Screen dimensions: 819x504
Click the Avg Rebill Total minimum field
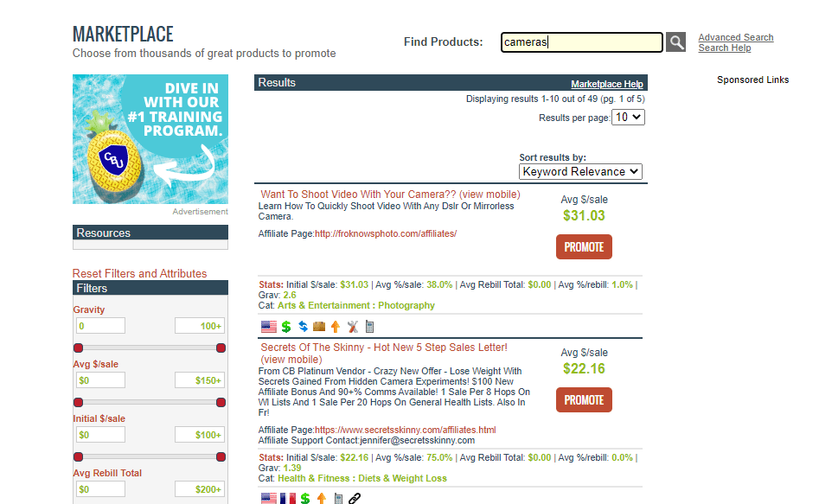click(101, 488)
